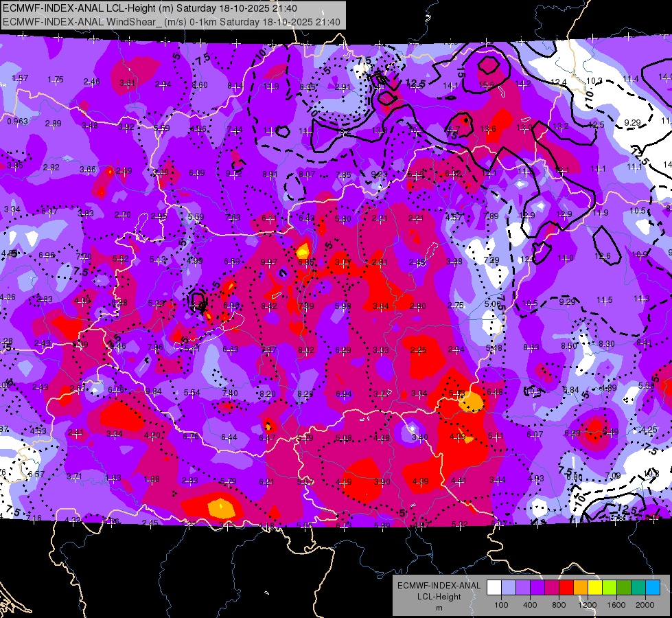Click the wind shear value 3.92
The width and height of the screenshot is (672, 618).
point(126,126)
